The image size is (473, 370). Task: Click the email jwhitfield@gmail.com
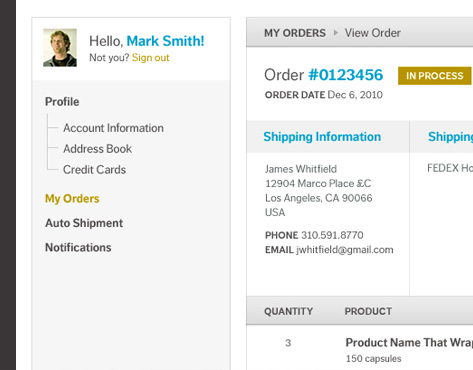pos(345,250)
